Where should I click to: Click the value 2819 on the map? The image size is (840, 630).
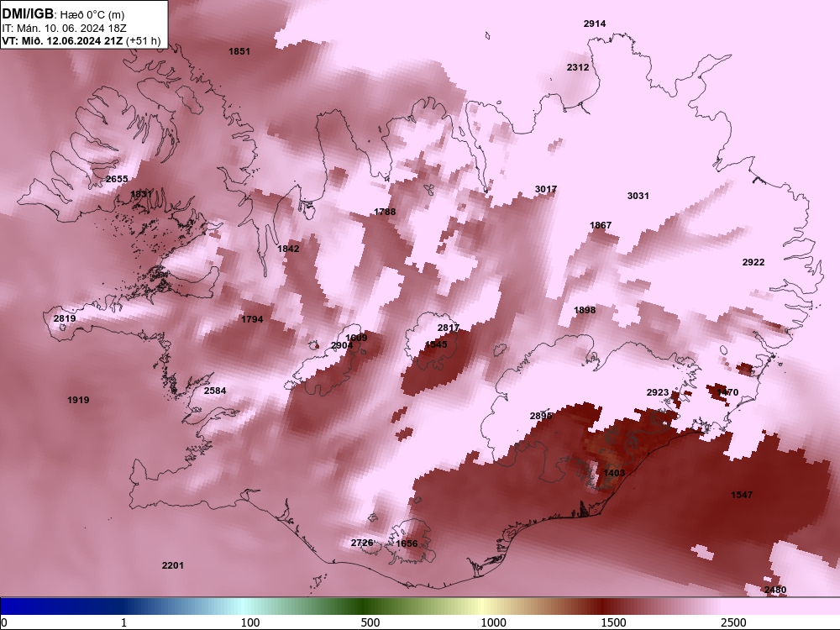65,318
